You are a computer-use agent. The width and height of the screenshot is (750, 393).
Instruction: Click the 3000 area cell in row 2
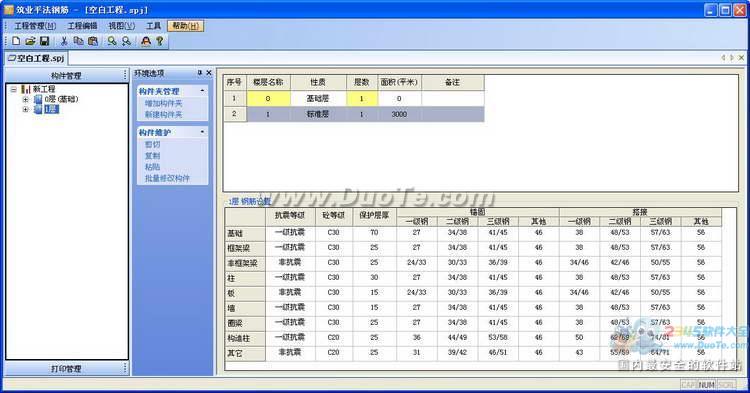click(399, 114)
